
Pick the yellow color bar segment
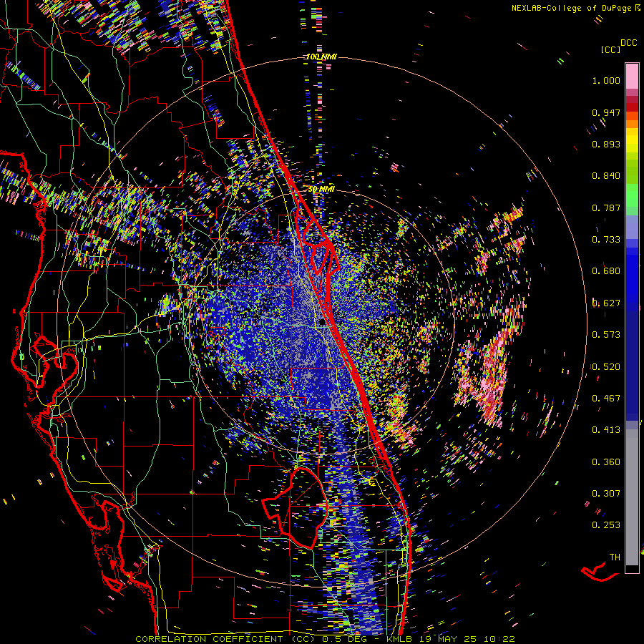pos(632,140)
